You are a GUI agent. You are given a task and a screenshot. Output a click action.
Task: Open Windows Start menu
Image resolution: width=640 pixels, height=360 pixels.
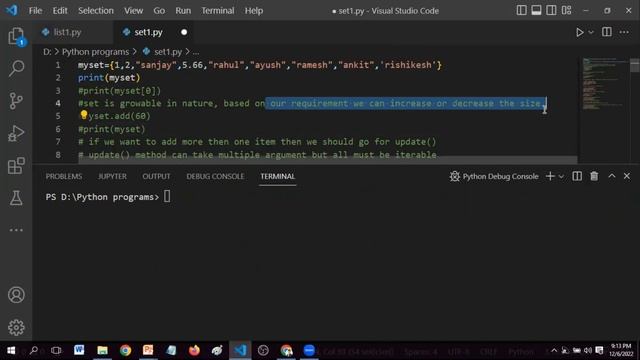pos(11,350)
